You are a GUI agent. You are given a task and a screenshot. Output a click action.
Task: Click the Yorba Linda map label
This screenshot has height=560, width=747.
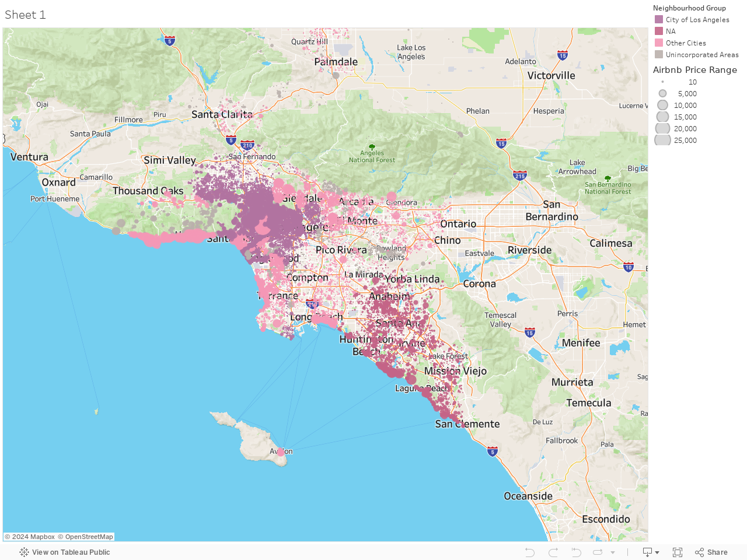tap(412, 279)
